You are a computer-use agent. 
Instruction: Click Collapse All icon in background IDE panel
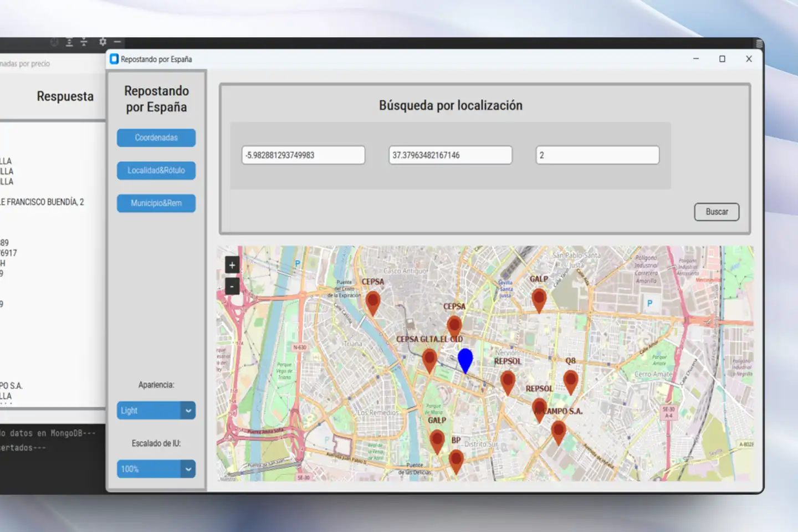pyautogui.click(x=84, y=42)
